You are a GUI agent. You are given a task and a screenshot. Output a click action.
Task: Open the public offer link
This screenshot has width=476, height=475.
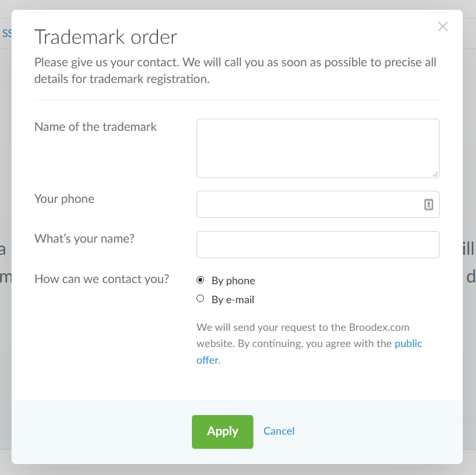tap(408, 344)
